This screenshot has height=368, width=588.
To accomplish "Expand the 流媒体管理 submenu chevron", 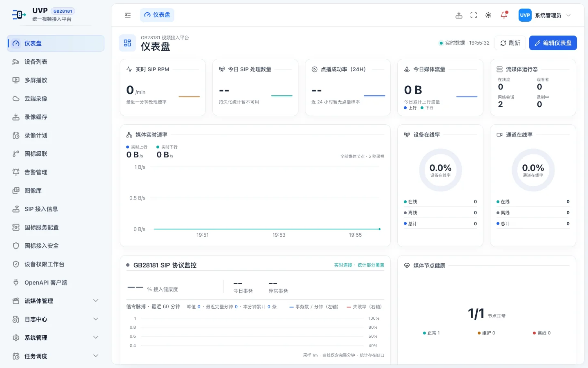I will (96, 301).
